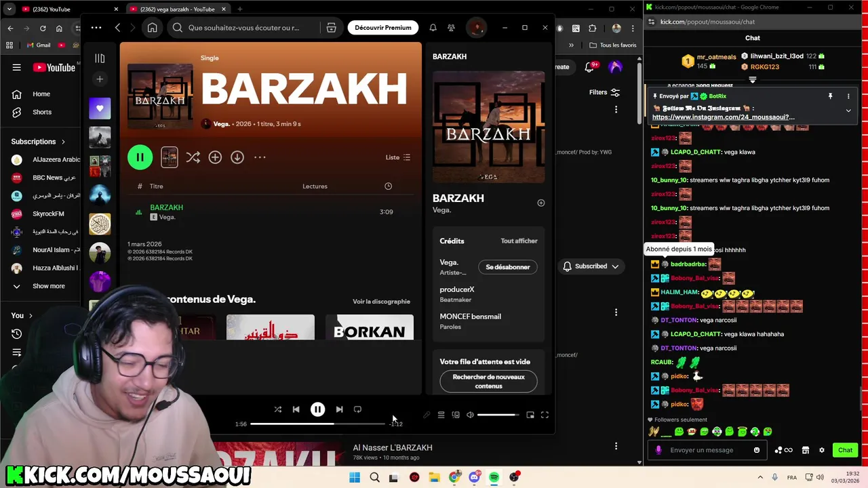Open the Spotify three-dot main menu
Screen dimensions: 868x488
[96, 28]
